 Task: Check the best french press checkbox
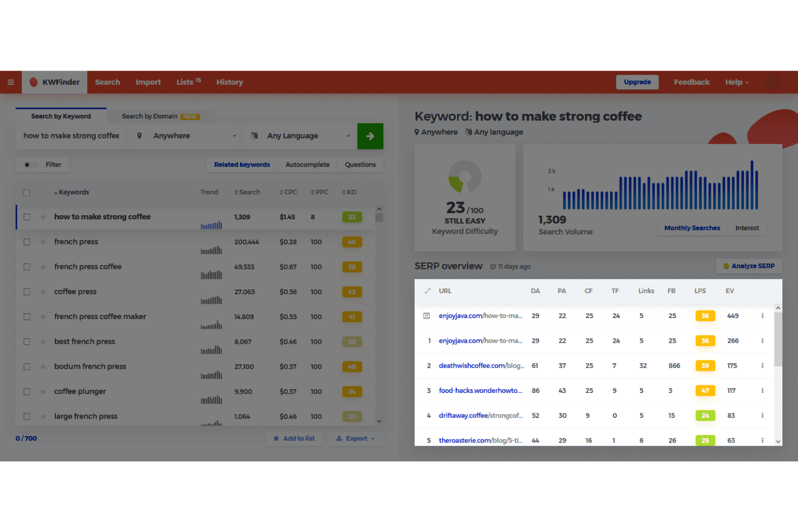coord(26,342)
